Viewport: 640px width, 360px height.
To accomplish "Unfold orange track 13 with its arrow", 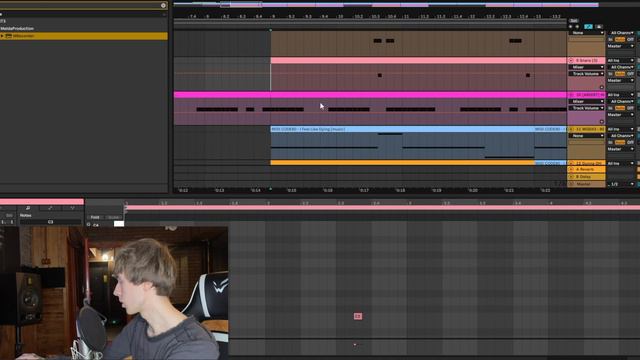I will 571,163.
